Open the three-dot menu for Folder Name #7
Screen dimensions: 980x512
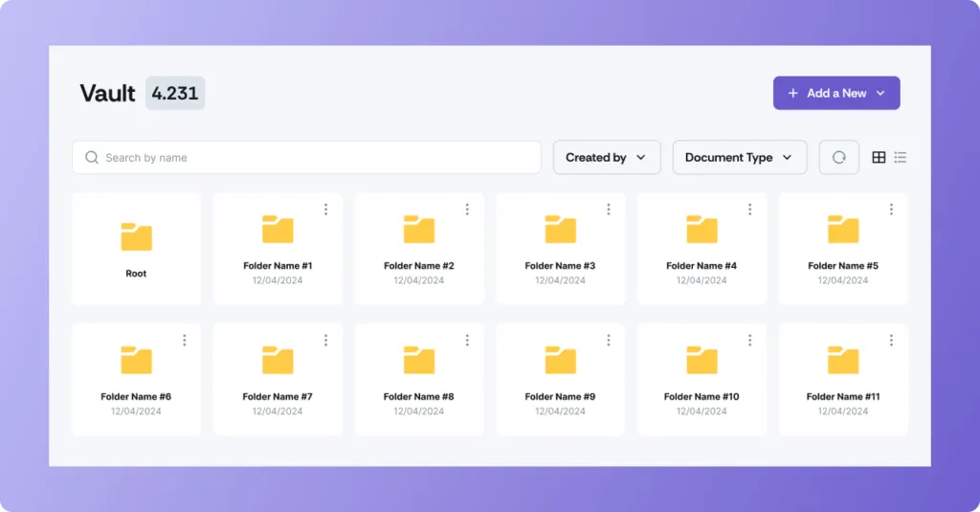[x=325, y=340]
